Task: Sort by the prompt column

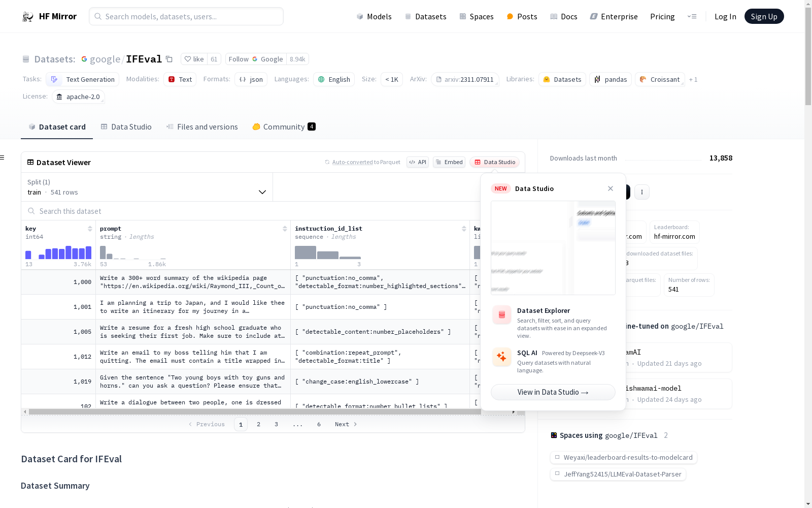Action: [x=285, y=229]
